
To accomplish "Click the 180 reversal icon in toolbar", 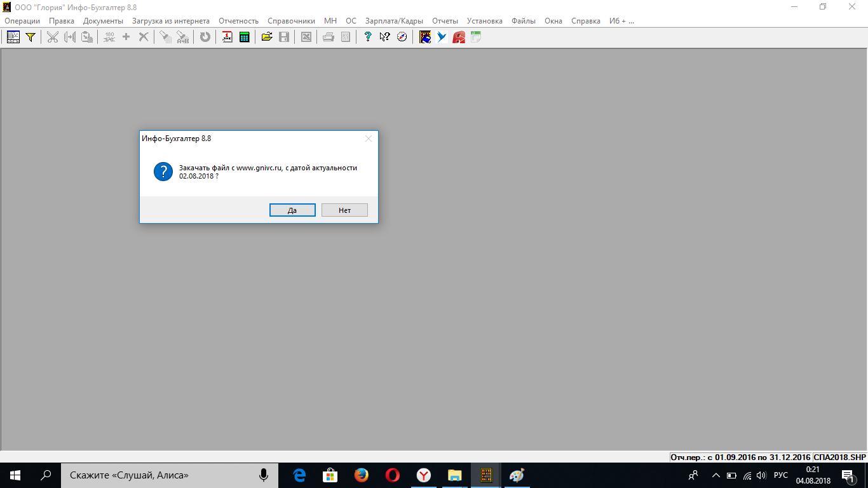I will pyautogui.click(x=109, y=37).
